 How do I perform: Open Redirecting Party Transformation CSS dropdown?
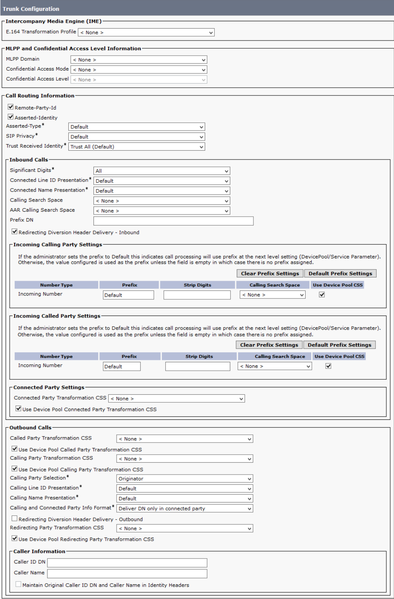[185, 528]
